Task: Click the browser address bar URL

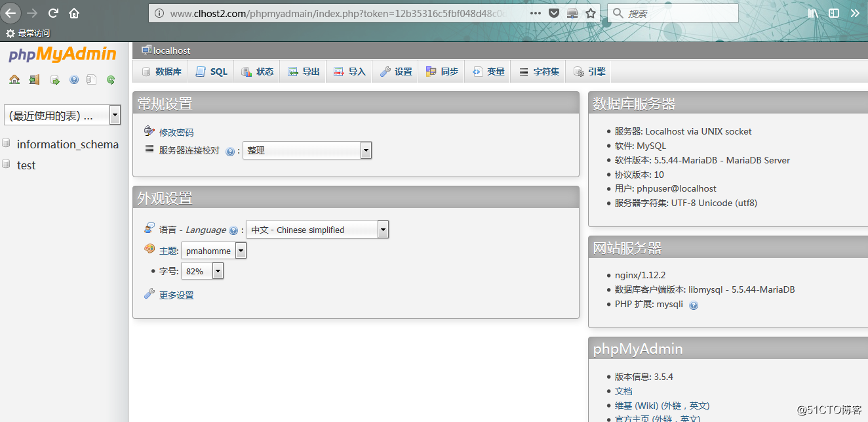Action: [x=338, y=13]
